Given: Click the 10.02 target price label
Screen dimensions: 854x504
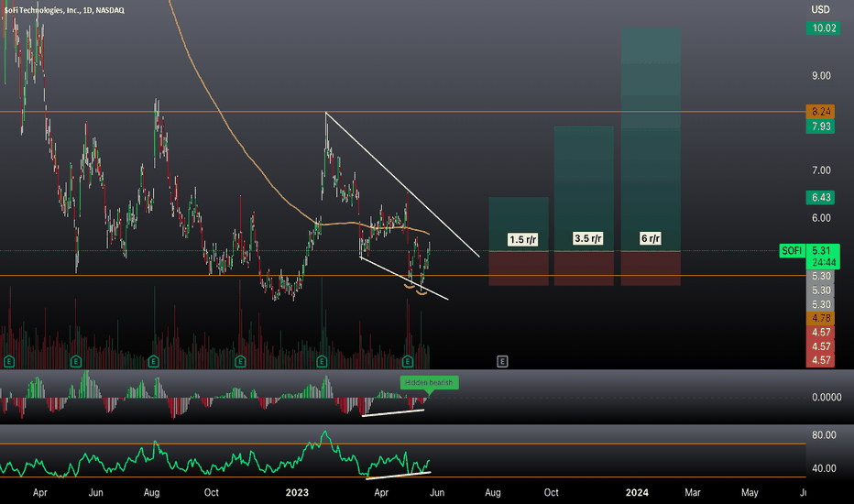Looking at the screenshot, I should pyautogui.click(x=824, y=28).
